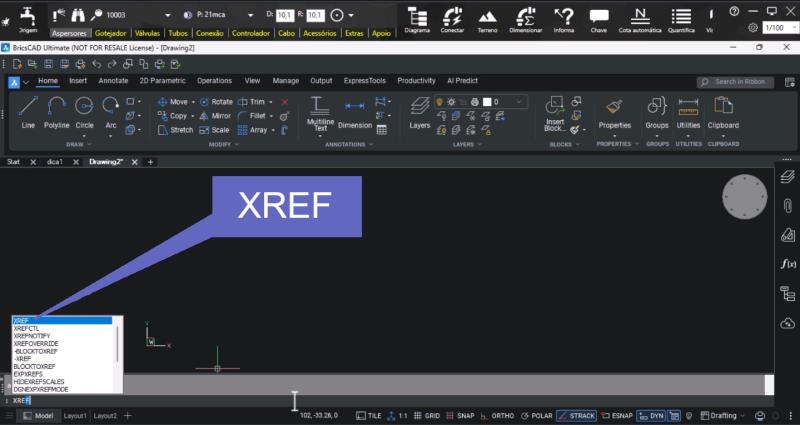Open the Insert Block tool

point(555,112)
